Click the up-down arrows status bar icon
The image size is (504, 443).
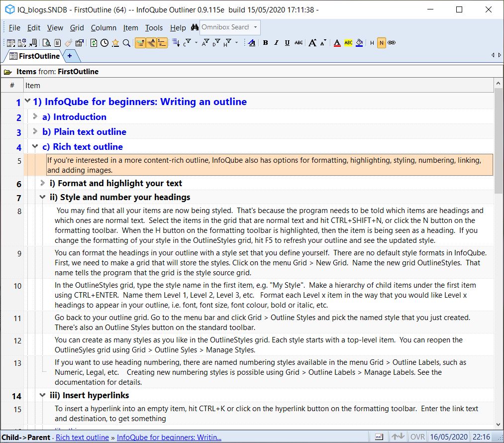(398, 437)
